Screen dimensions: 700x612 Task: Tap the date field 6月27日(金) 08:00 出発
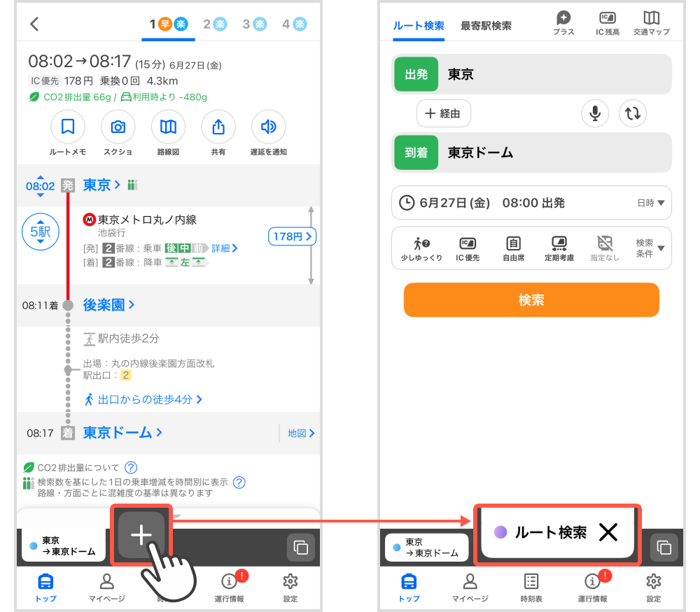point(531,203)
